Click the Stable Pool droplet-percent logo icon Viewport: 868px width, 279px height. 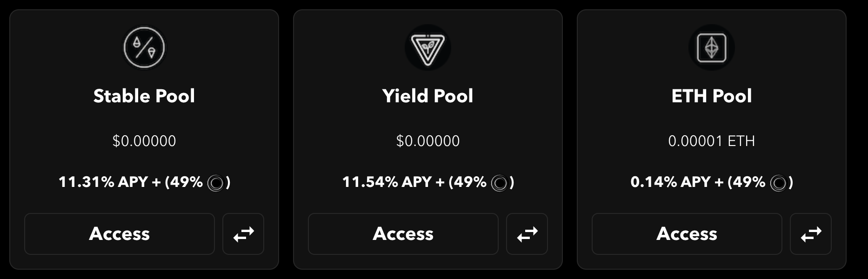point(144,46)
